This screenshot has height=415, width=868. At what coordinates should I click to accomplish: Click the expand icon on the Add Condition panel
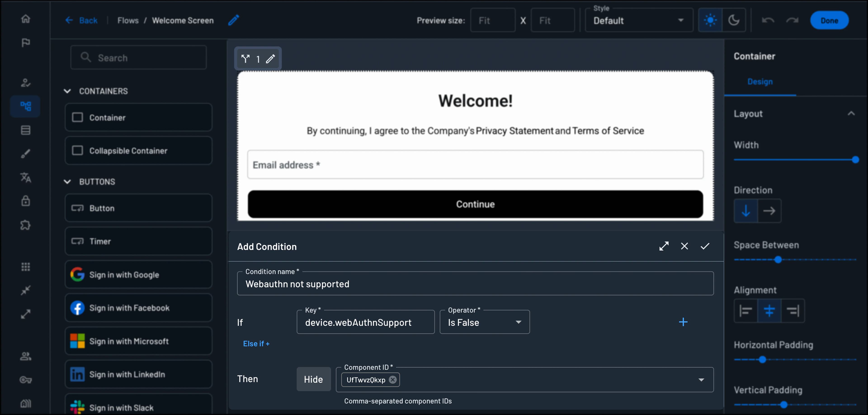664,246
